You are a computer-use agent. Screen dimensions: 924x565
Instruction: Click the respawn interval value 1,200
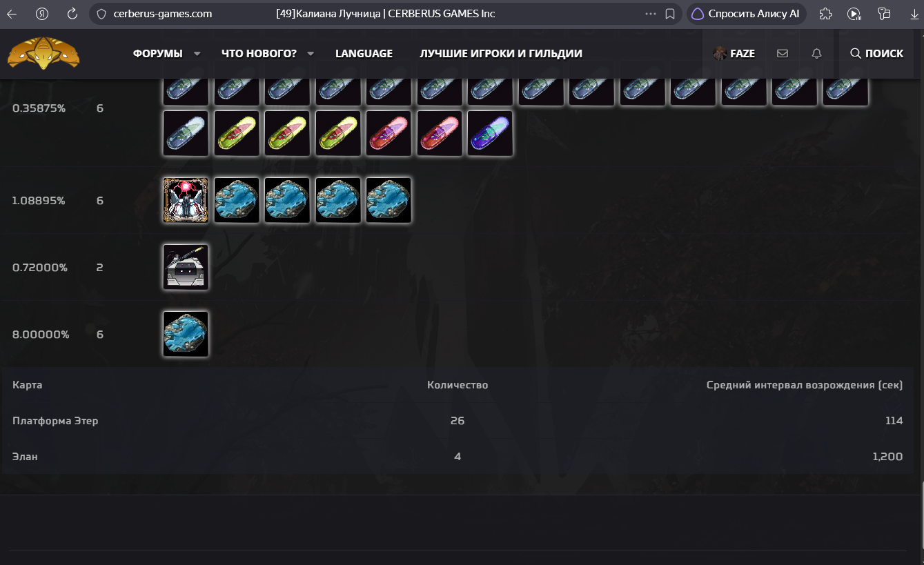pos(887,456)
